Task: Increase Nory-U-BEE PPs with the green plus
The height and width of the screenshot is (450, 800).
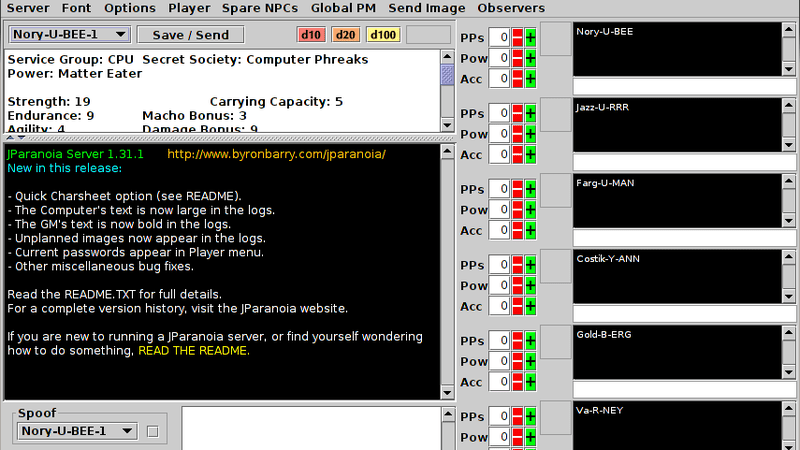Action: click(x=531, y=37)
